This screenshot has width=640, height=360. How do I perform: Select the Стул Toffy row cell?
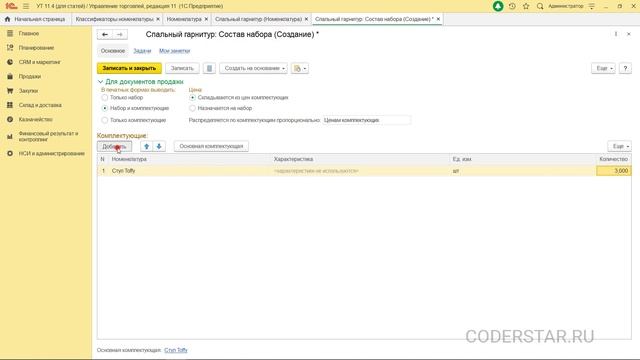[x=191, y=171]
